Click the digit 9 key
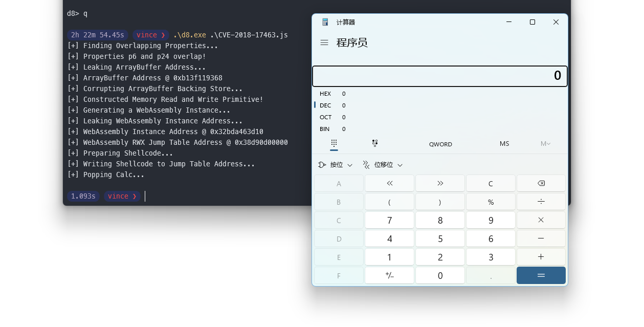The width and height of the screenshot is (644, 327). point(491,220)
